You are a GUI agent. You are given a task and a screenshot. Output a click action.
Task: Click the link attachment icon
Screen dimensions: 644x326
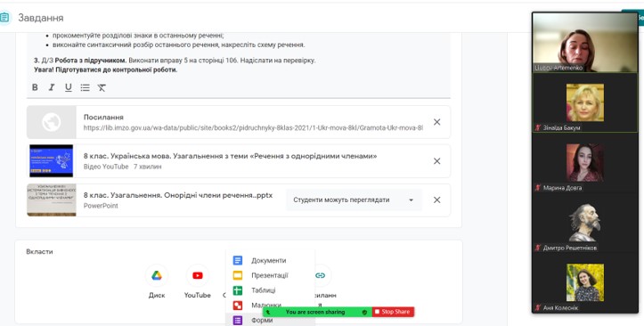click(x=321, y=275)
